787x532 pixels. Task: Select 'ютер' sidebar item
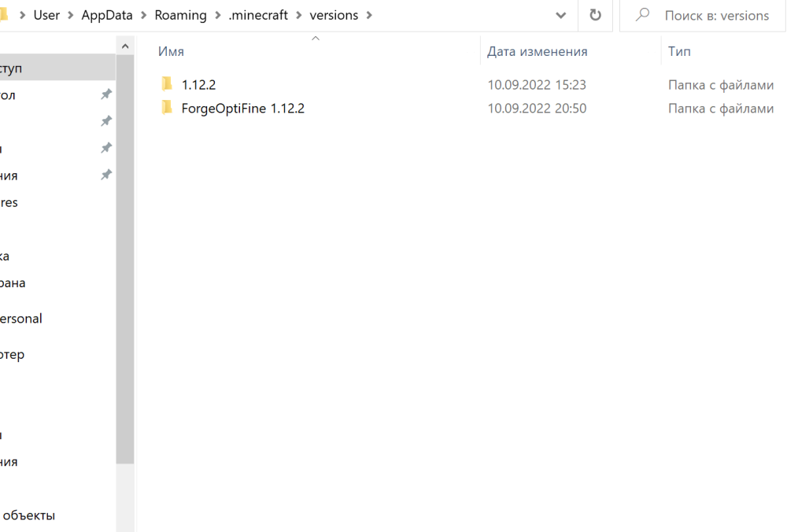coord(12,354)
